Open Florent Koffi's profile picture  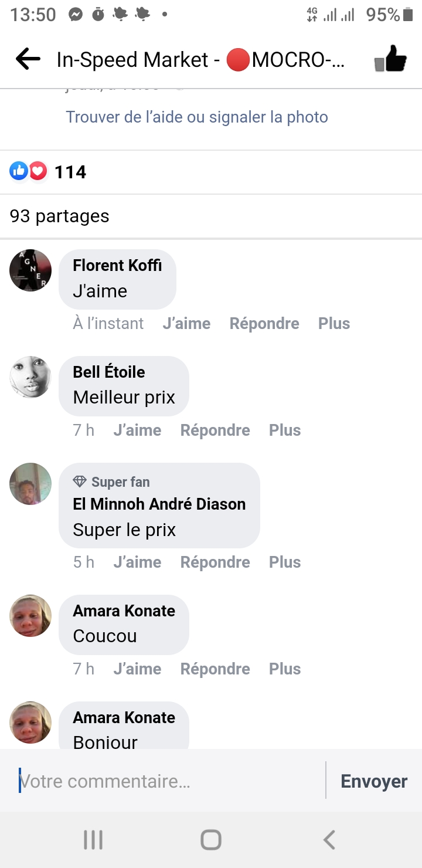coord(30,270)
